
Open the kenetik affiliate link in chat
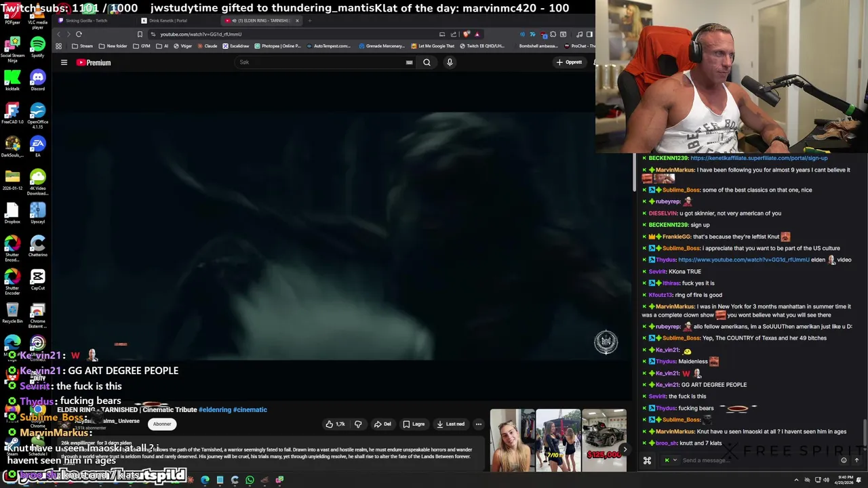759,158
